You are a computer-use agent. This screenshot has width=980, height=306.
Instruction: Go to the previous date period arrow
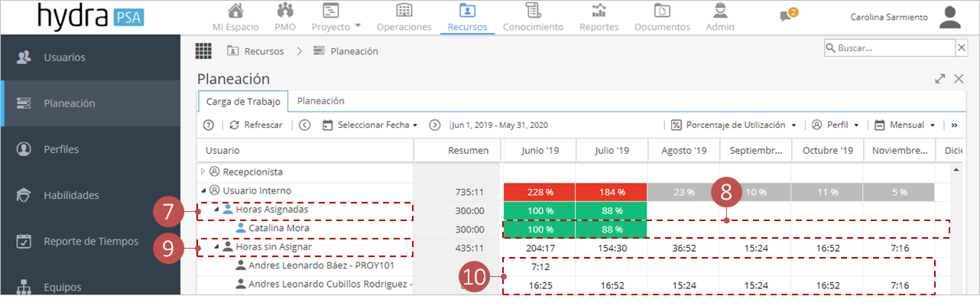pos(305,125)
